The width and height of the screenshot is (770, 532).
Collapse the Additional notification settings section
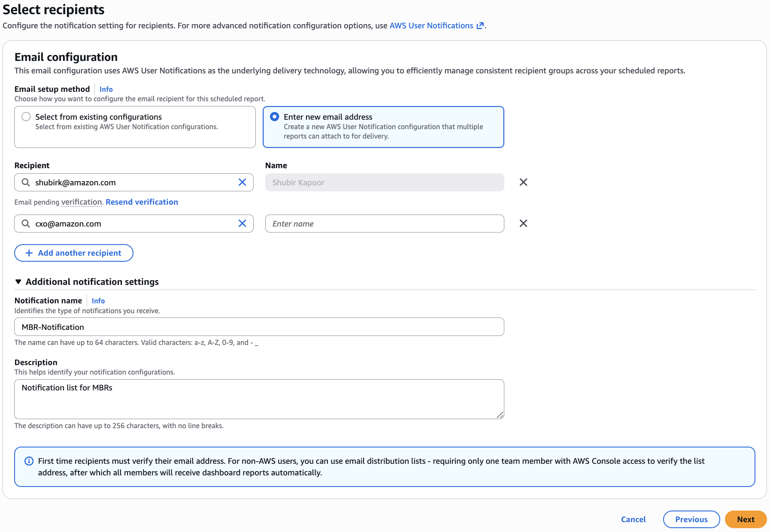click(x=18, y=281)
